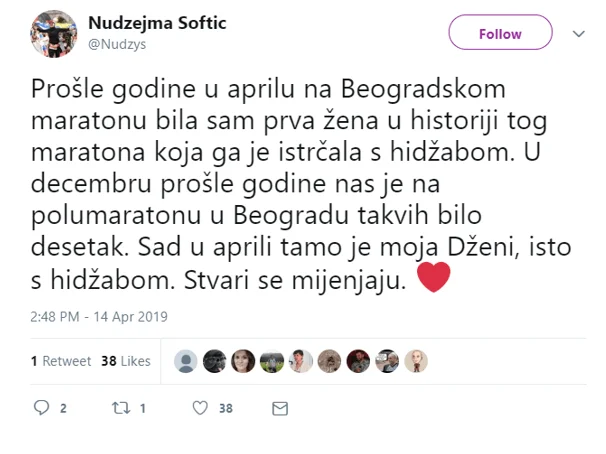The image size is (606, 454).
Task: View the 1 Retweet list
Action: pyautogui.click(x=61, y=361)
